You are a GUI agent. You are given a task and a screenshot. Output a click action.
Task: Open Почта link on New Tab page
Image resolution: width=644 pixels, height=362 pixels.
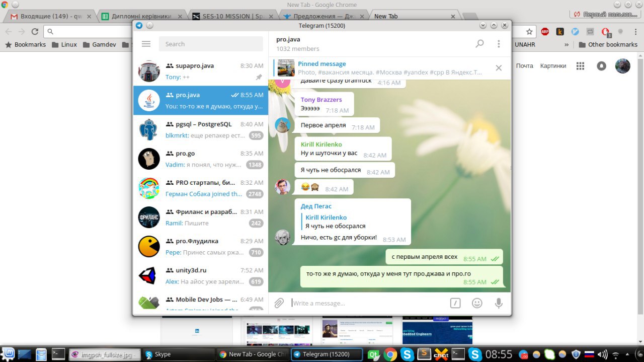click(524, 66)
